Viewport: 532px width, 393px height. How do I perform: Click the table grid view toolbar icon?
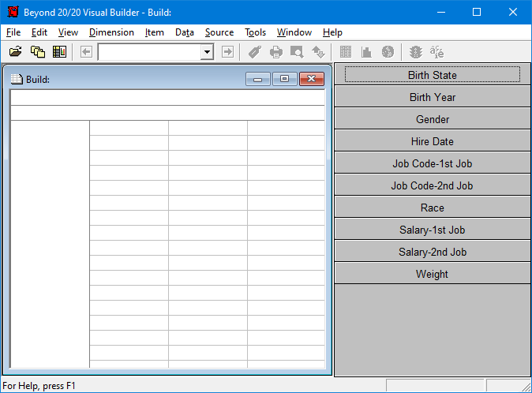pos(346,52)
